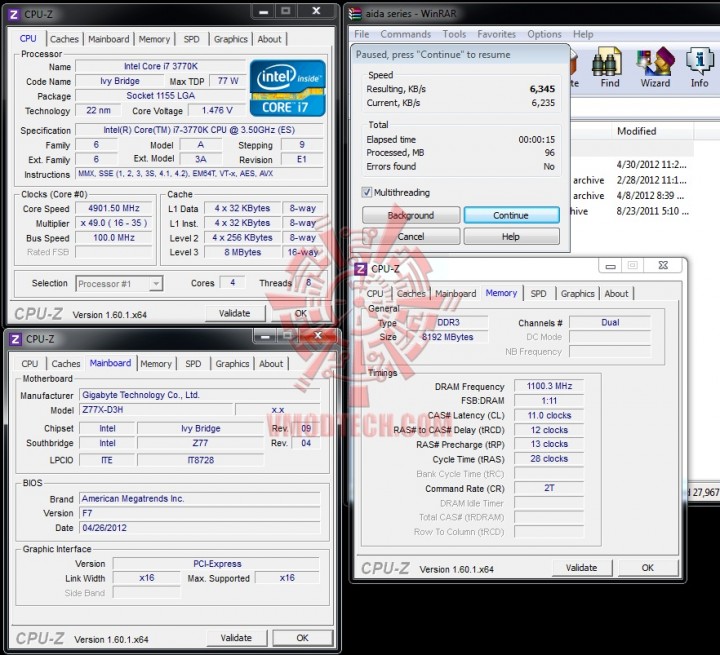Screen dimensions: 720x655
Task: Click the BIOS date value 04/26/2012
Action: coord(200,528)
